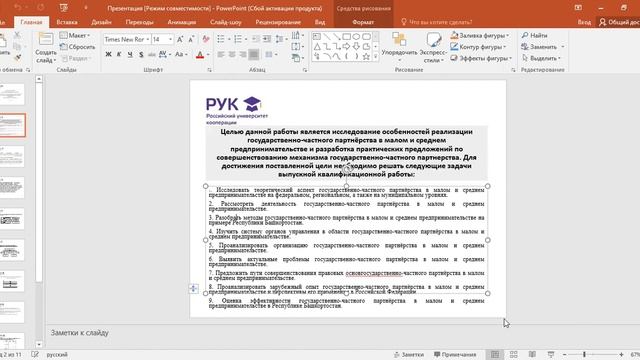Image resolution: width=640 pixels, height=360 pixels.
Task: Start slide show from status bar
Action: 551,354
